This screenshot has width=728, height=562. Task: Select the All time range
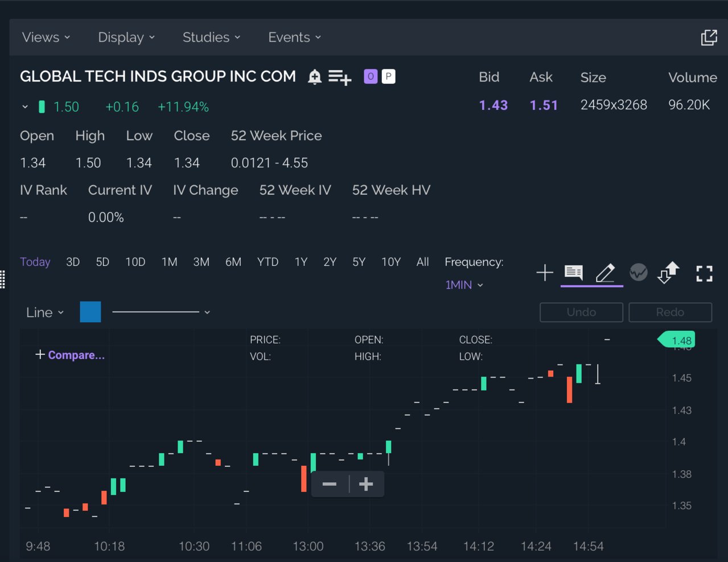tap(423, 262)
